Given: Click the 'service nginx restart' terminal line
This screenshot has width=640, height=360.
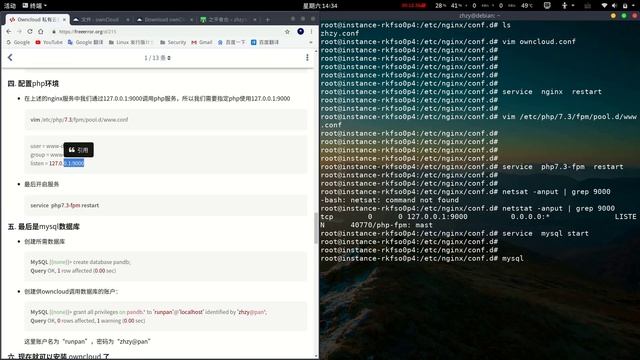Looking at the screenshot, I should pos(461,92).
